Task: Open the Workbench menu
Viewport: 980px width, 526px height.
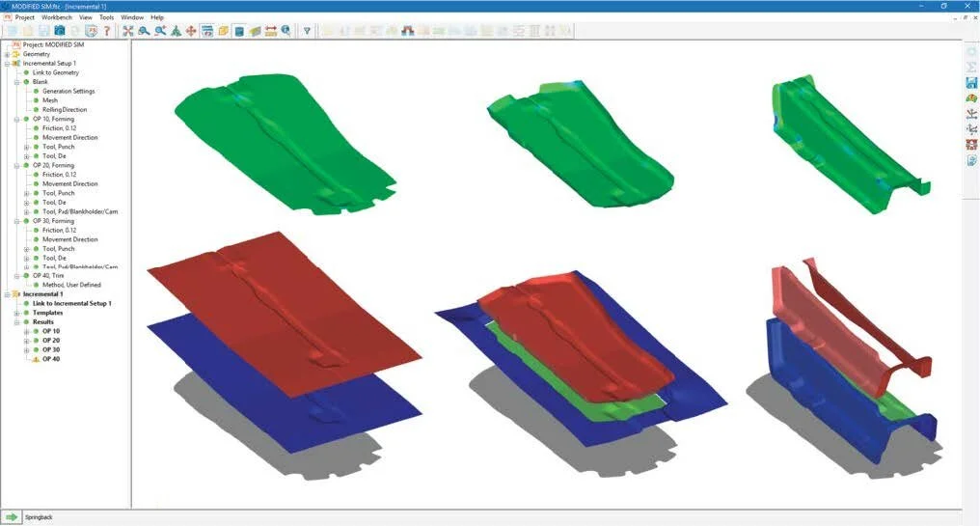Action: 57,17
